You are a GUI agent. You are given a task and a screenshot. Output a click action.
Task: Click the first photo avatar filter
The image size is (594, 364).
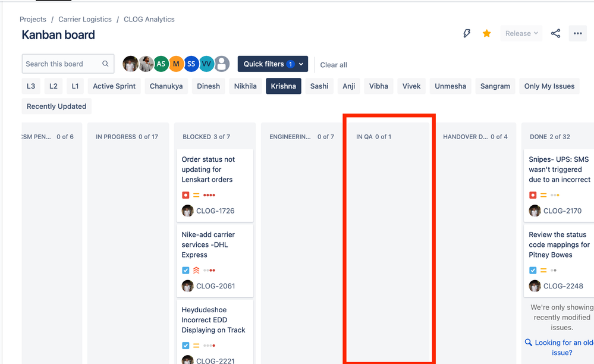[130, 64]
